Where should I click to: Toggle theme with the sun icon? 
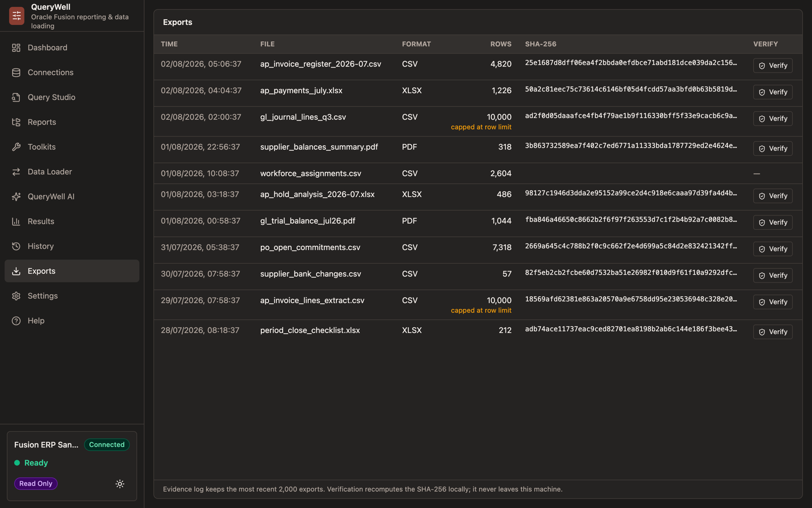pyautogui.click(x=120, y=484)
